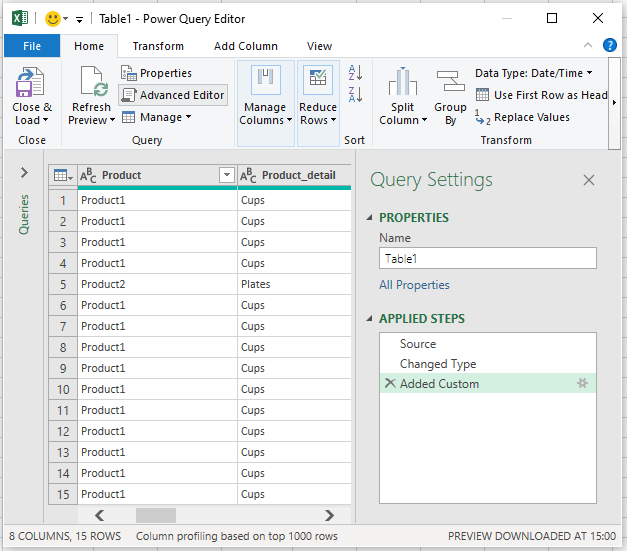Click the Group By icon
Screen dimensions: 627x551
[x=450, y=84]
